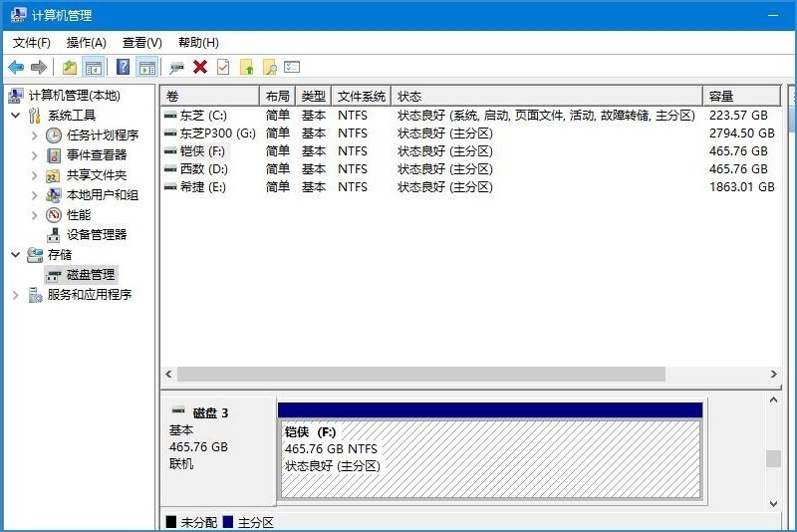Expand the 任务计划程序 node
This screenshot has width=797, height=532.
35,135
